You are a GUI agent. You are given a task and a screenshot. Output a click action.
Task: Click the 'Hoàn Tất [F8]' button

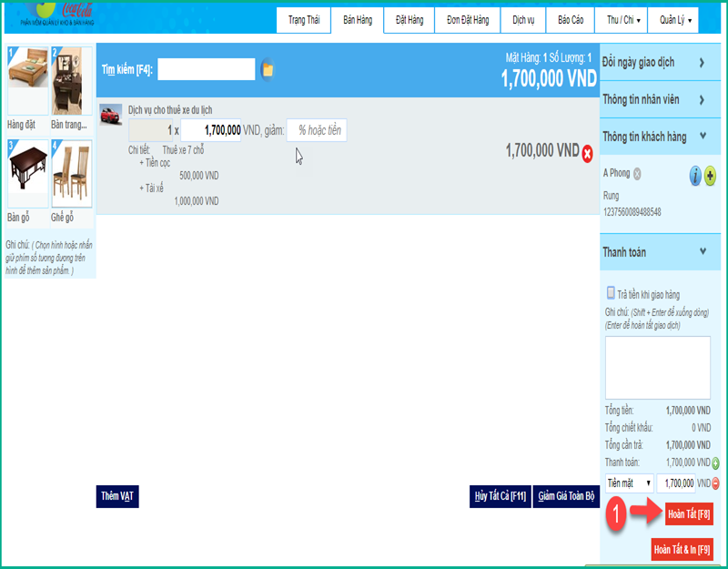tap(689, 514)
